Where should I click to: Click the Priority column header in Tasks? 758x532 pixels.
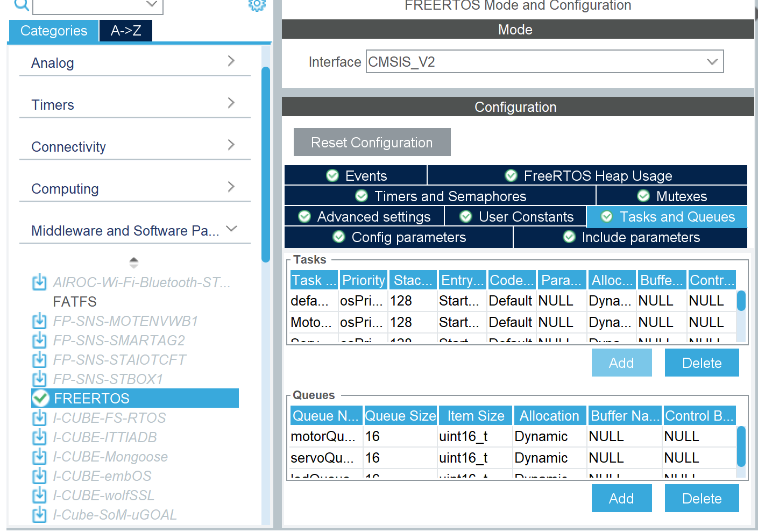click(364, 280)
